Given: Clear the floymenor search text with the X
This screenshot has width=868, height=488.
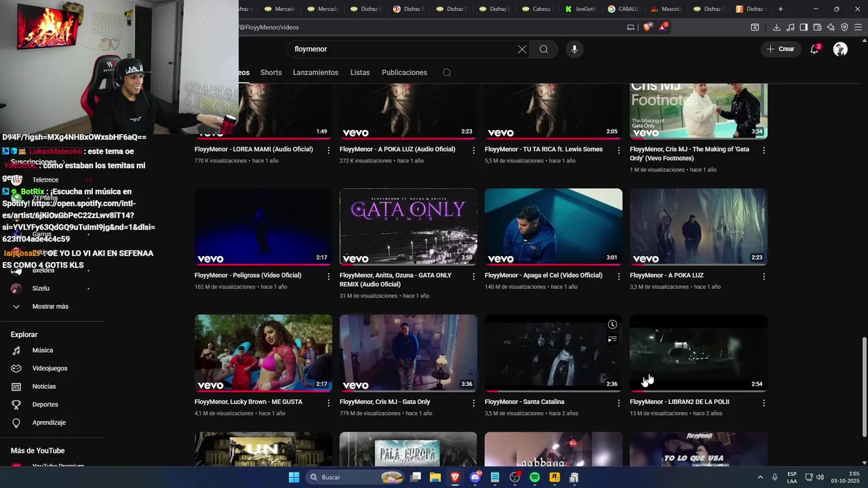Looking at the screenshot, I should pyautogui.click(x=522, y=49).
